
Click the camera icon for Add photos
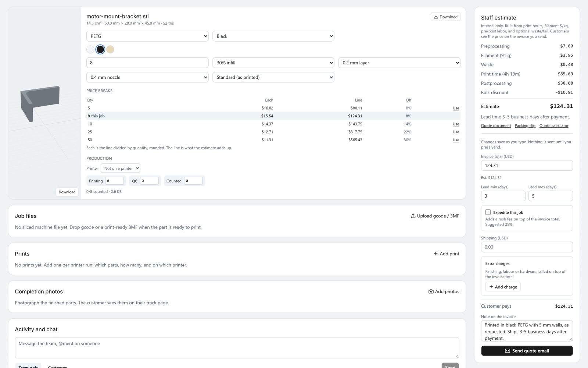click(x=431, y=291)
